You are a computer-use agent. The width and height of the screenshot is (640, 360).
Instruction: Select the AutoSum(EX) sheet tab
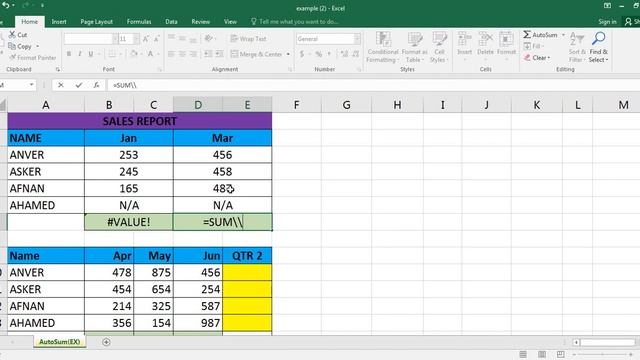coord(60,342)
